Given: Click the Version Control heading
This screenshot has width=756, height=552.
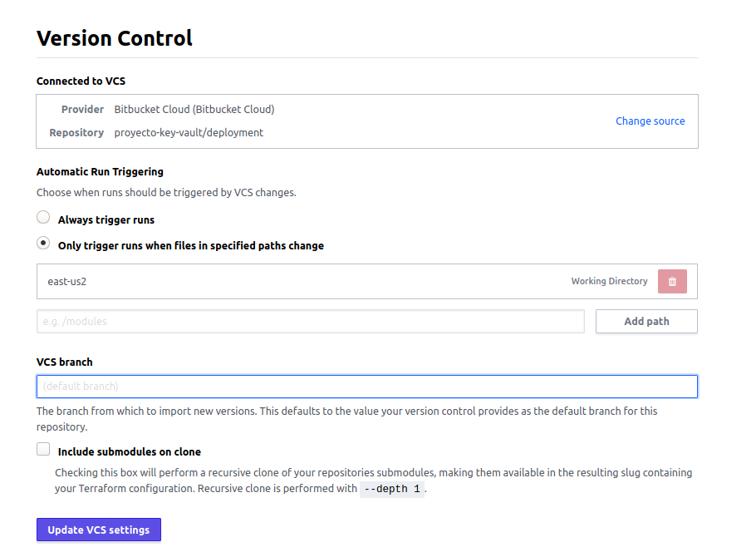Looking at the screenshot, I should pyautogui.click(x=115, y=38).
